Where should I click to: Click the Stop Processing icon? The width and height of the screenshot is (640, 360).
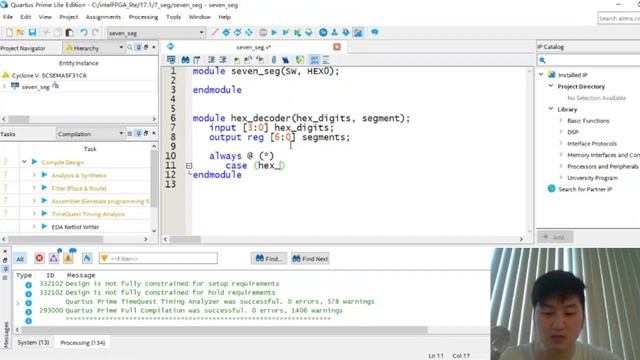coord(263,32)
